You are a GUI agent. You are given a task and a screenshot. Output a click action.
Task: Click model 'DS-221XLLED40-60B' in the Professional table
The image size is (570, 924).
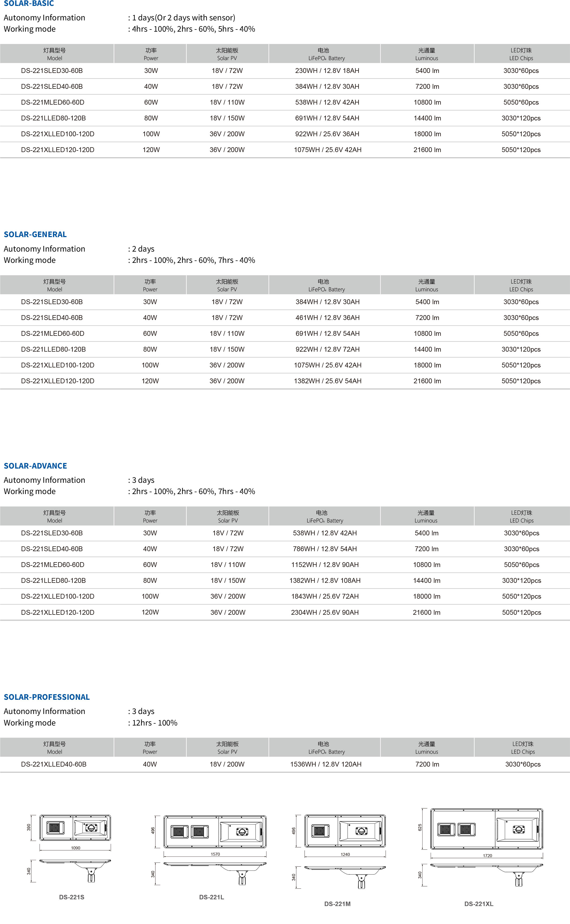pyautogui.click(x=54, y=764)
